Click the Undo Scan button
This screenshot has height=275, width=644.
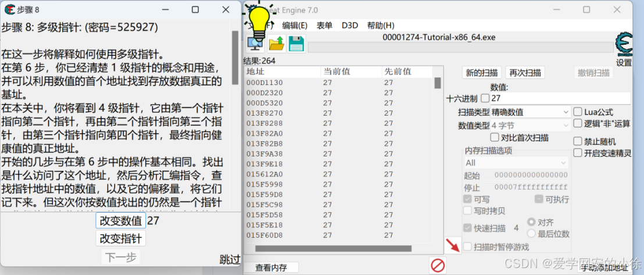coord(593,73)
